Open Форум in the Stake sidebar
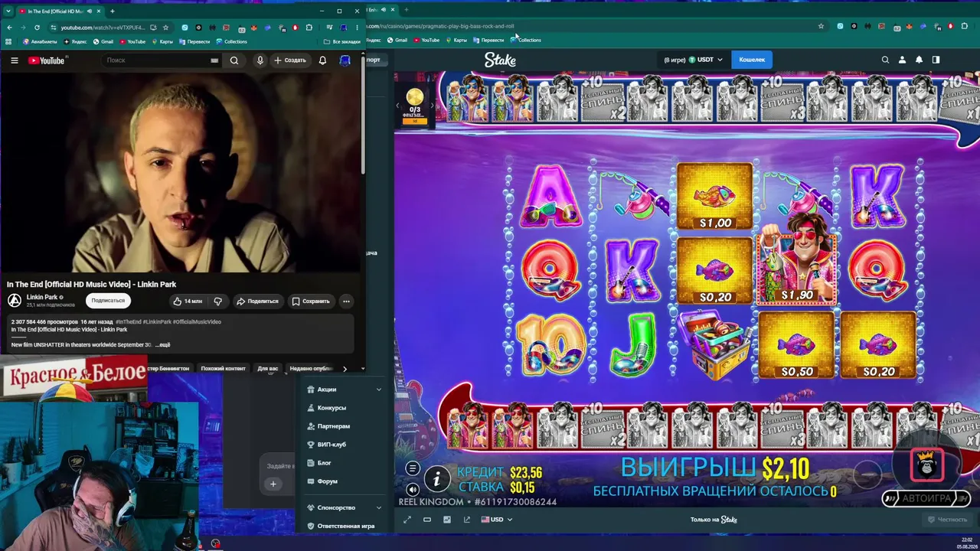The width and height of the screenshot is (980, 551). click(327, 481)
